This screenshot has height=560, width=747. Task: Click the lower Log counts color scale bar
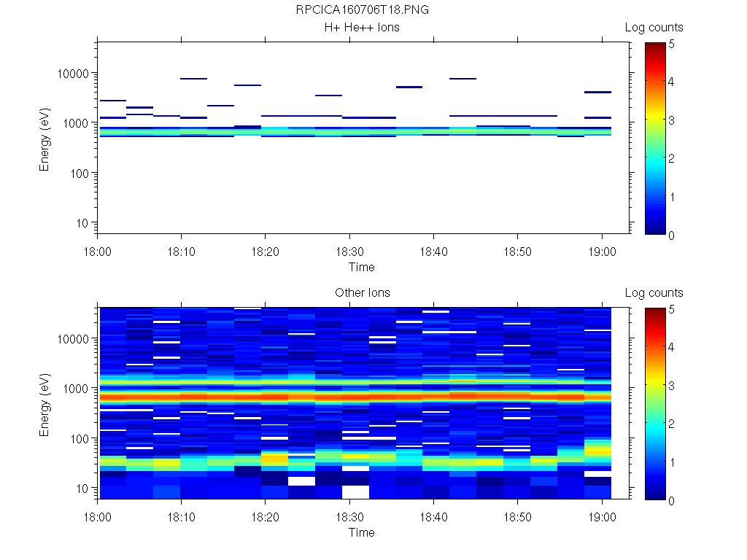[x=656, y=403]
